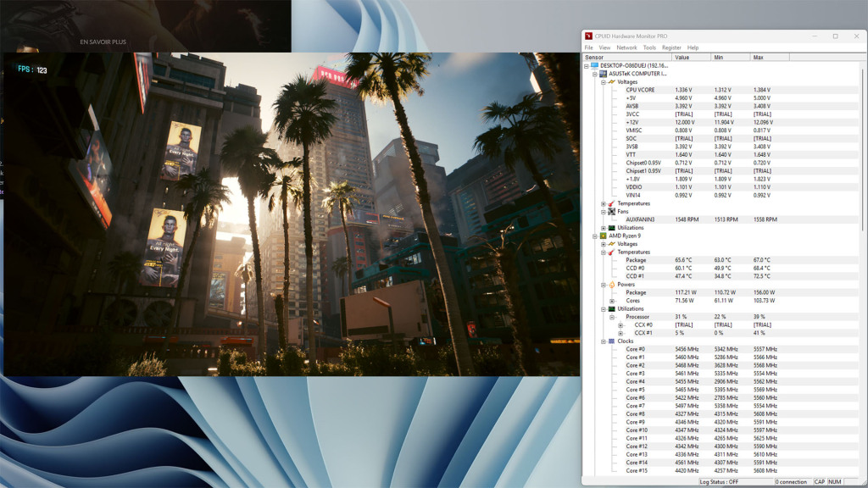
Task: Collapse AMD Ryzen 9 Temperatures section
Action: coord(604,252)
